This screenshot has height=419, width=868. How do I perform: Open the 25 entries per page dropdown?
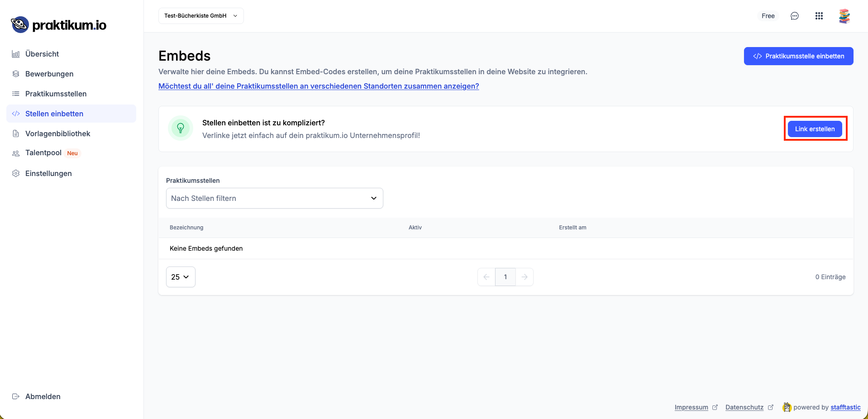tap(181, 277)
